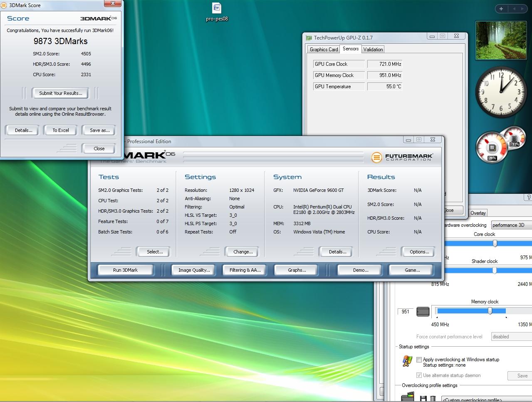Click the sidebar add gadget plus button
This screenshot has width=532, height=402.
(x=501, y=9)
